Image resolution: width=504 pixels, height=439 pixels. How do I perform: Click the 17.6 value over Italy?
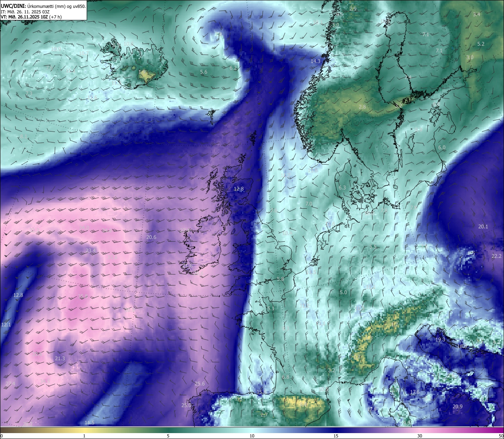(415, 393)
